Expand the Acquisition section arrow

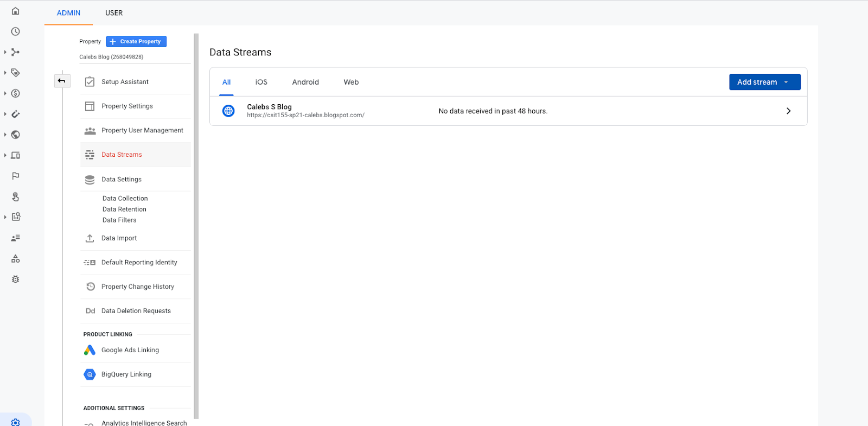(5, 52)
